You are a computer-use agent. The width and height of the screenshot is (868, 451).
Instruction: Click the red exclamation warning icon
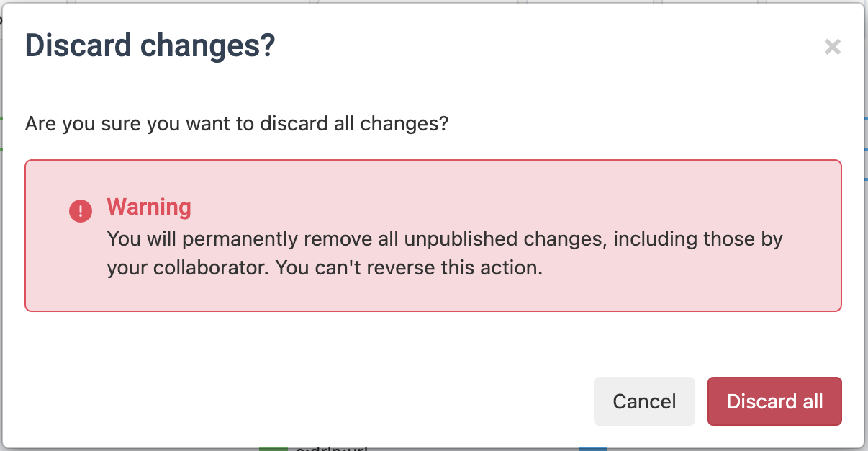(81, 211)
